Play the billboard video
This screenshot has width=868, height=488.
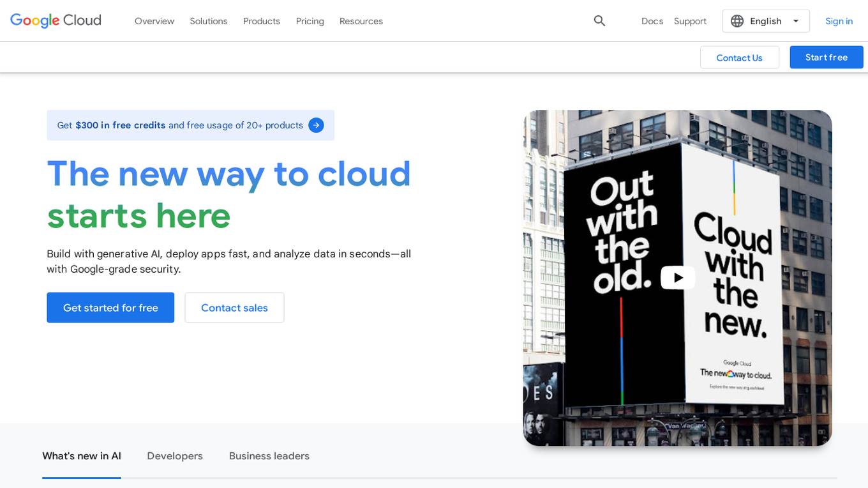(x=677, y=277)
